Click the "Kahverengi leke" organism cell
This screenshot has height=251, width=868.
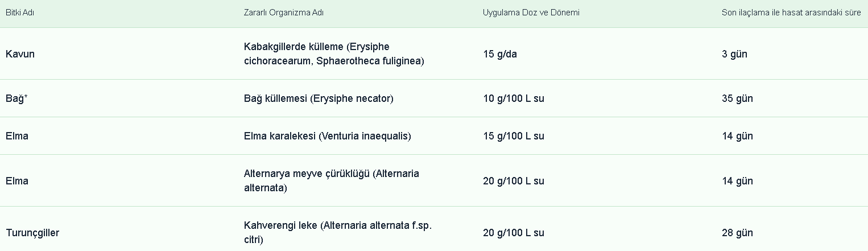click(x=338, y=233)
